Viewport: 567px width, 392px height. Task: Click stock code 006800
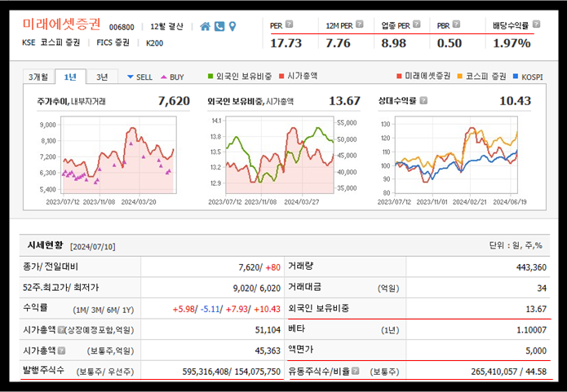click(122, 27)
